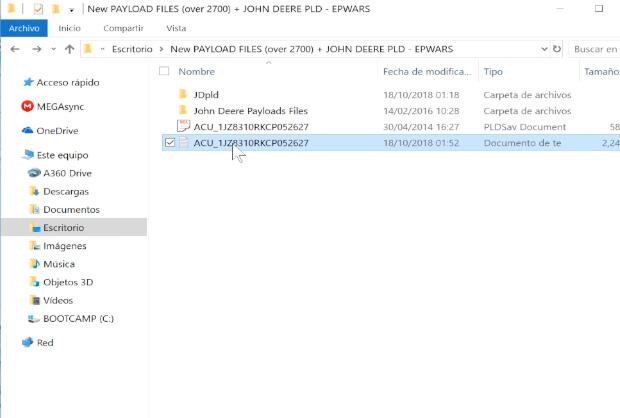Click the date 18/10/2018 01:18
This screenshot has height=418, width=620.
[x=421, y=95]
